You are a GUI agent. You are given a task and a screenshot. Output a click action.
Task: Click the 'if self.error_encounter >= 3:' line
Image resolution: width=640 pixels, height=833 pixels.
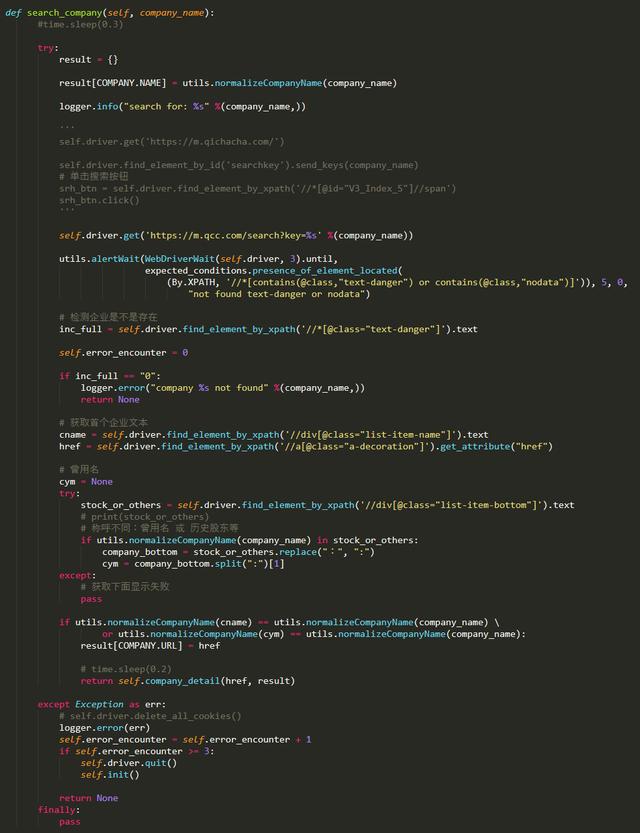(137, 751)
